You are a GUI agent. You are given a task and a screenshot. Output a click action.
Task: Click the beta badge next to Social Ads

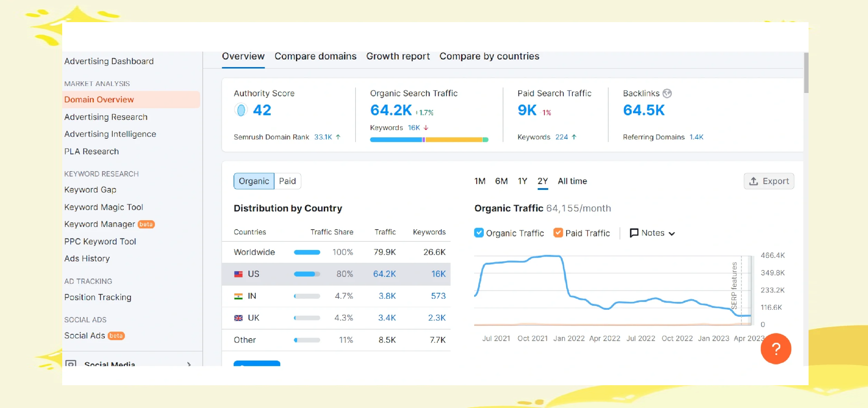click(x=116, y=336)
